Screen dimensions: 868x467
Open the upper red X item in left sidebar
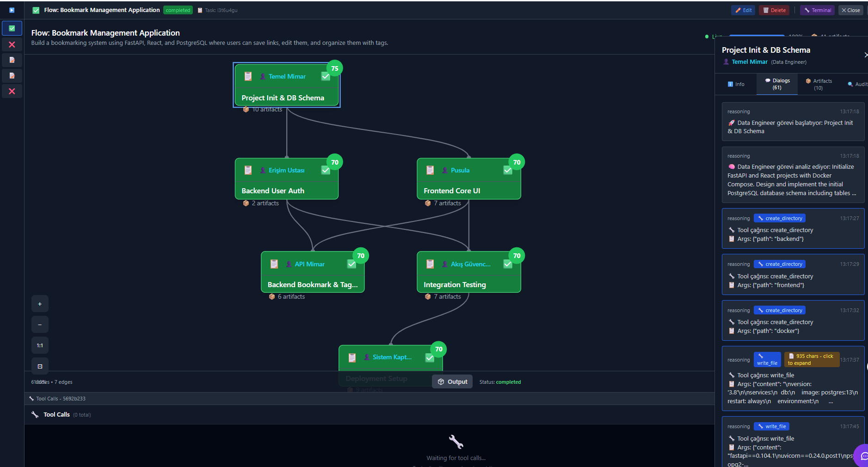point(12,44)
